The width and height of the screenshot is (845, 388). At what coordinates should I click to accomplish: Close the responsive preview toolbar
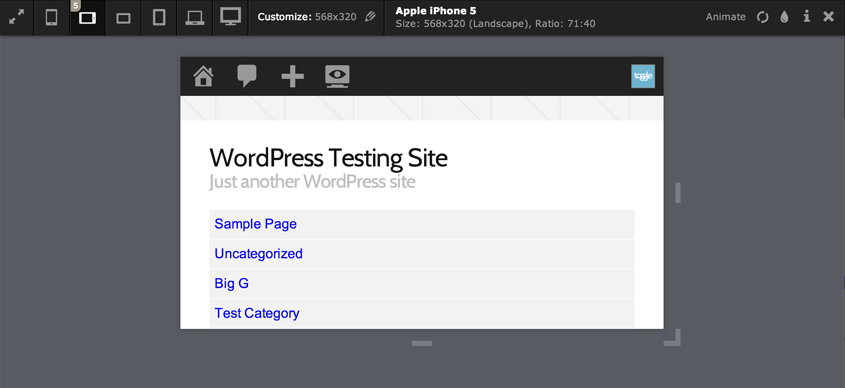click(x=828, y=17)
